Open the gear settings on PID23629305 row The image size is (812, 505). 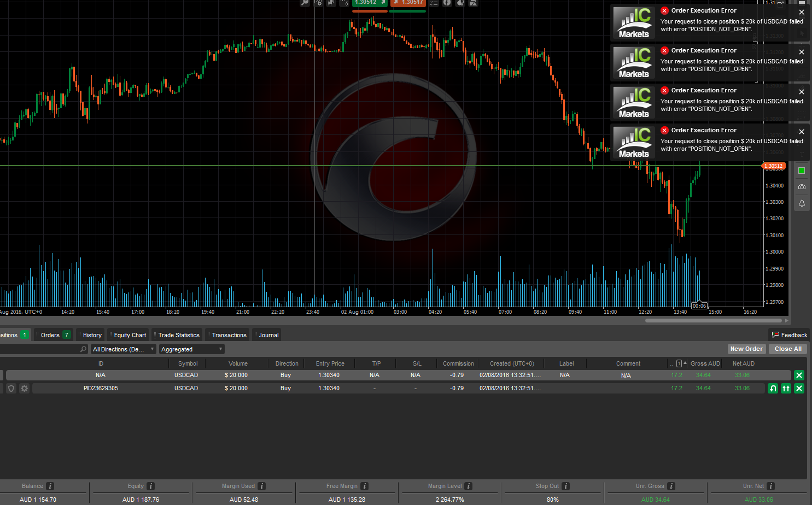[24, 388]
